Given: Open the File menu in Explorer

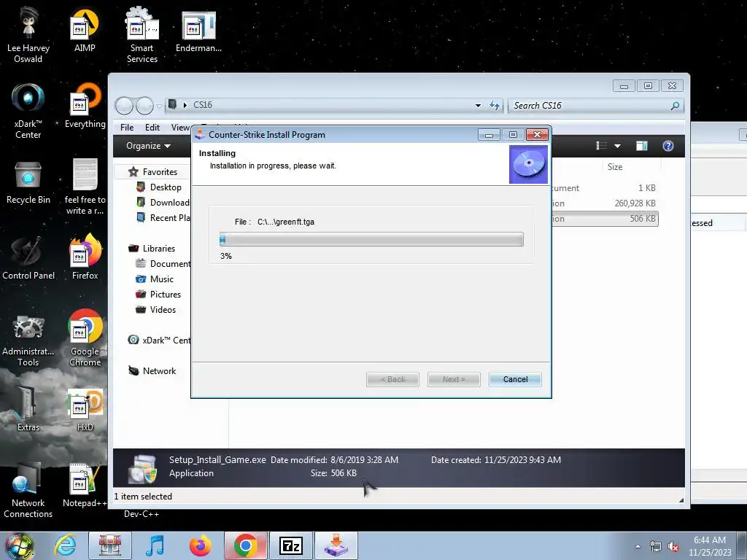Looking at the screenshot, I should (127, 128).
